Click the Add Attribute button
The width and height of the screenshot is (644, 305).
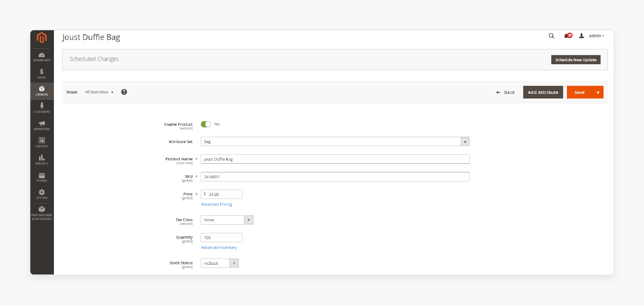[x=543, y=92]
